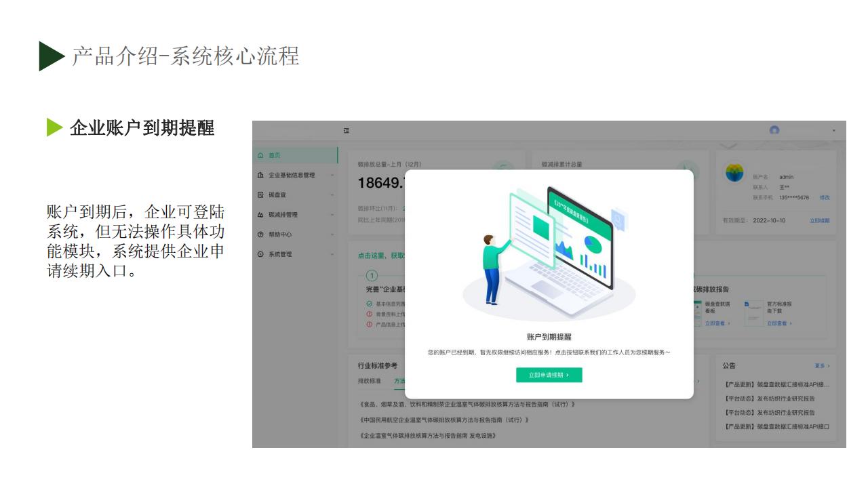Click the 碳减排管理 sidebar icon
The width and height of the screenshot is (868, 488).
(x=261, y=215)
